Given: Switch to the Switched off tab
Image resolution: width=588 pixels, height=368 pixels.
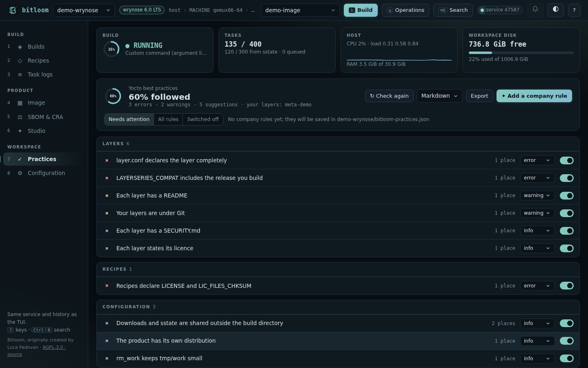Looking at the screenshot, I should point(203,119).
